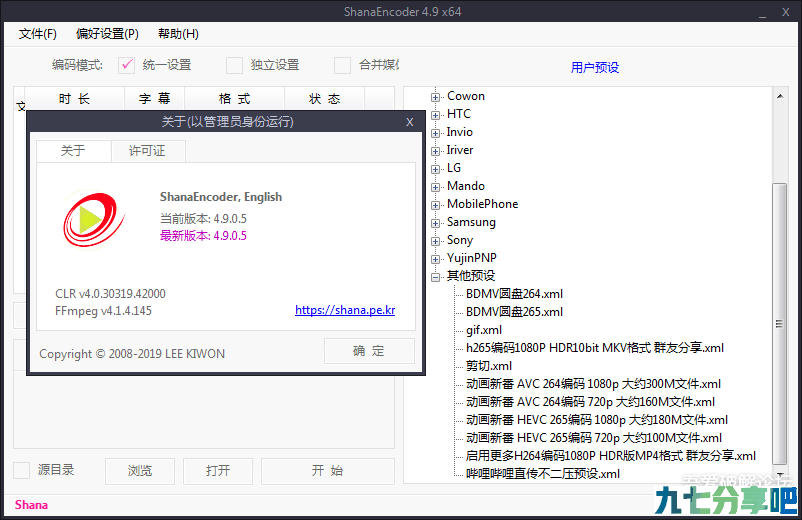Expand the Invio preset group
This screenshot has width=802, height=520.
[435, 133]
